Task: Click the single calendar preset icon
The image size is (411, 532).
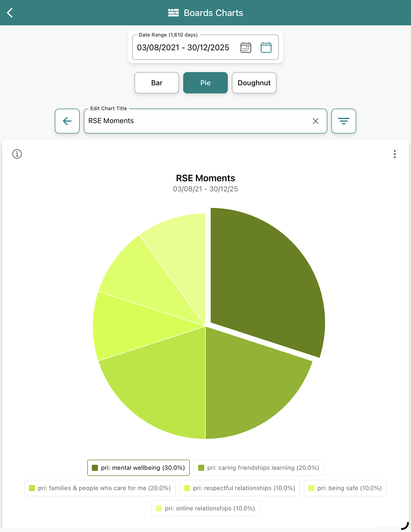Action: 266,47
